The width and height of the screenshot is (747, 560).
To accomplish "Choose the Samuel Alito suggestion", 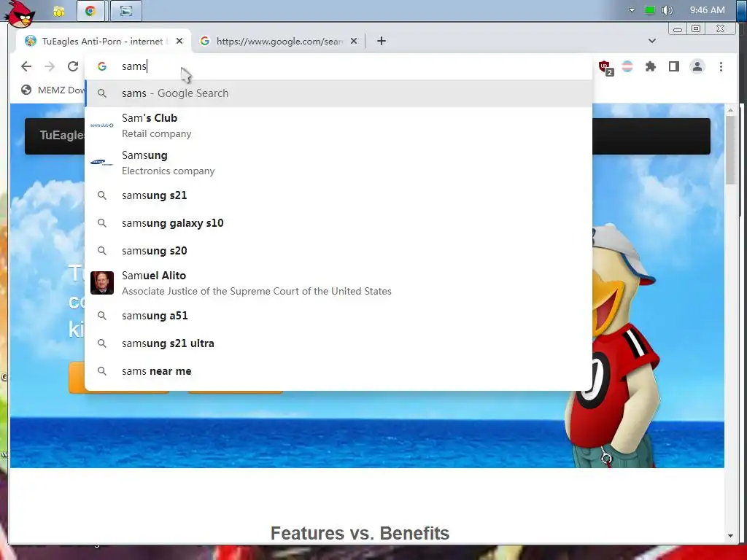I will (338, 283).
